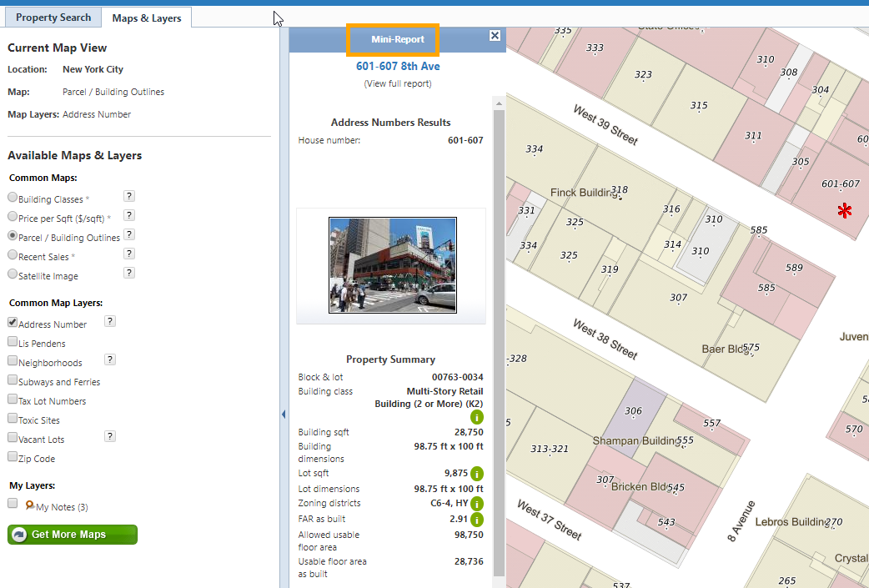Click green info icon beside Lot sqft
The width and height of the screenshot is (869, 588).
(477, 474)
